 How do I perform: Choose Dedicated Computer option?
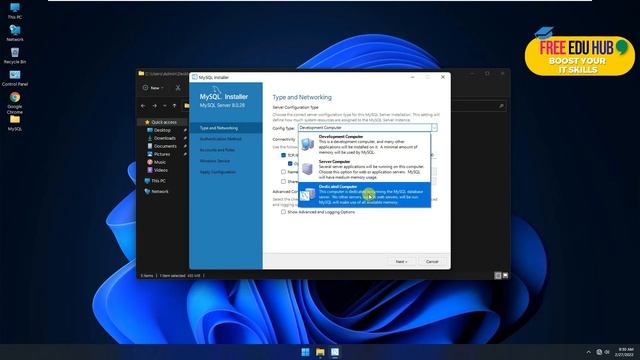(364, 195)
